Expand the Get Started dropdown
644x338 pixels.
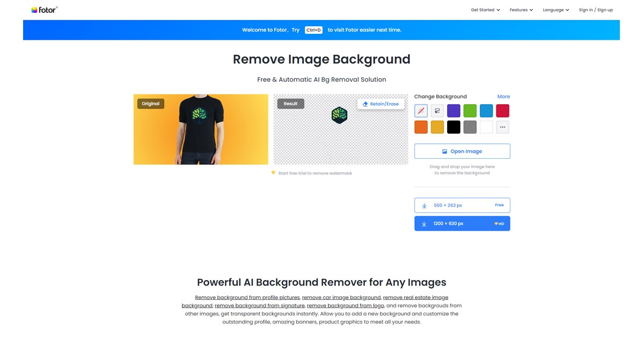[x=485, y=10]
